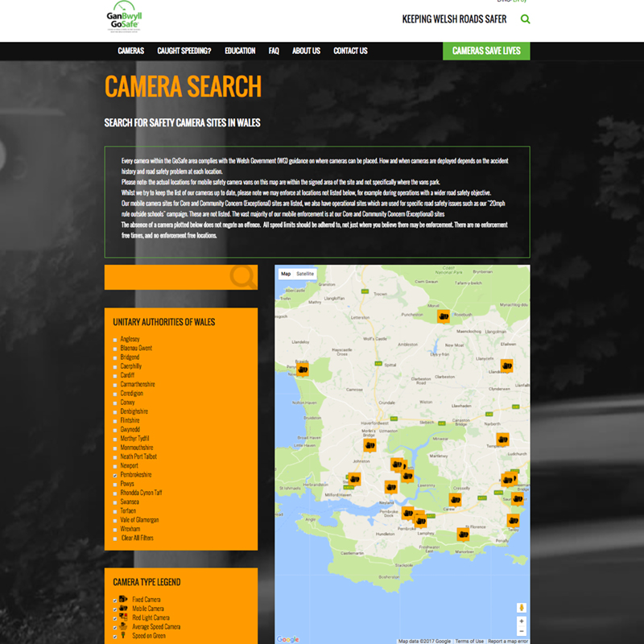Check Clear All Filters checkbox

115,539
